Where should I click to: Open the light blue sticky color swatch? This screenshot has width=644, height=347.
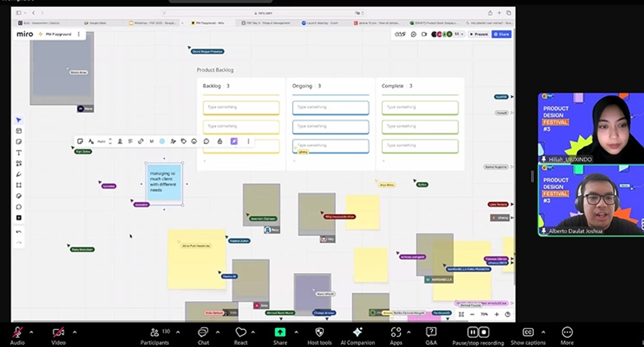coord(162,141)
